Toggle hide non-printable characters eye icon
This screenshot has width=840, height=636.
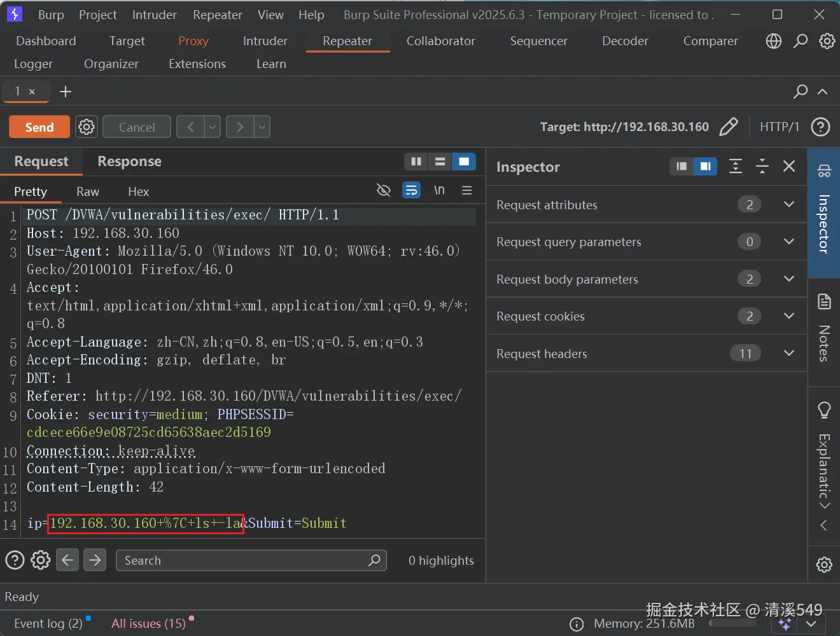383,190
